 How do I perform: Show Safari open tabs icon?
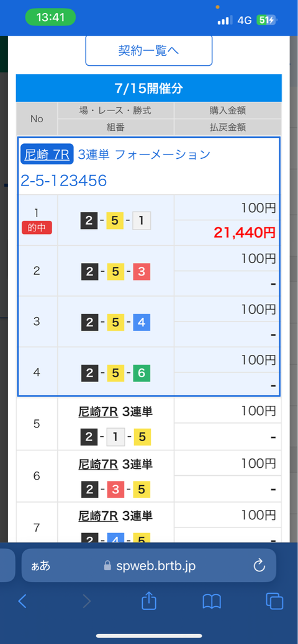(274, 601)
